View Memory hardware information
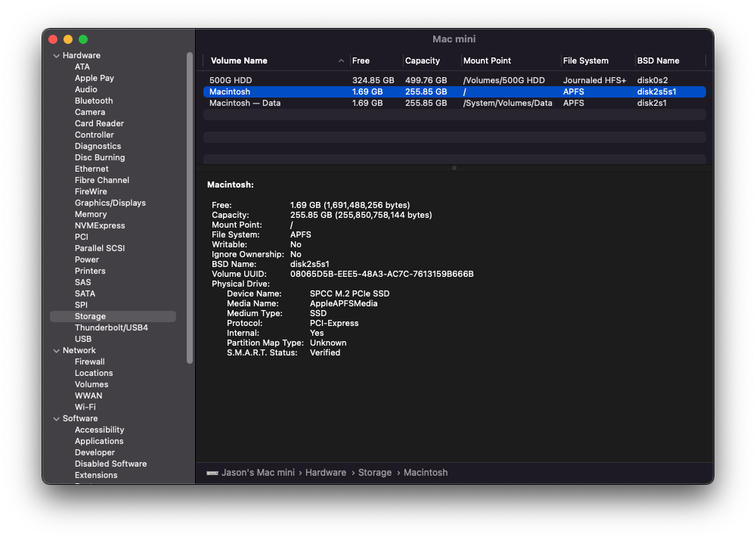 coord(90,213)
